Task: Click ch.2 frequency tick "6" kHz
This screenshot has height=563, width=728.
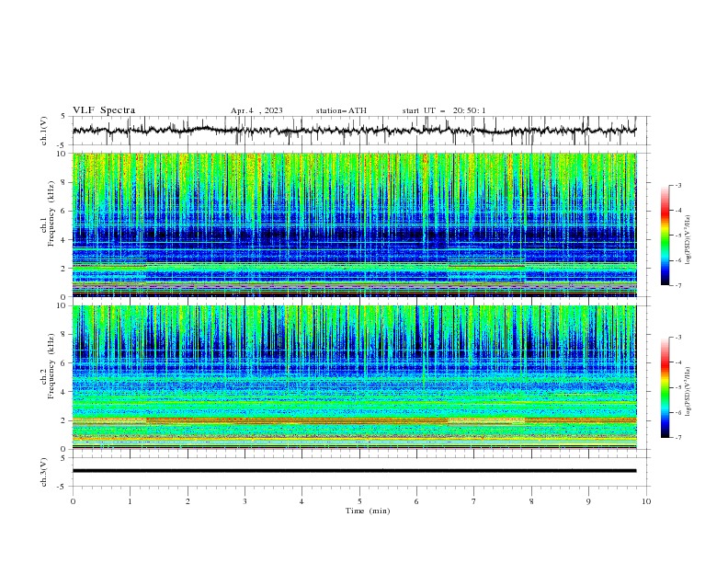Action: [63, 363]
